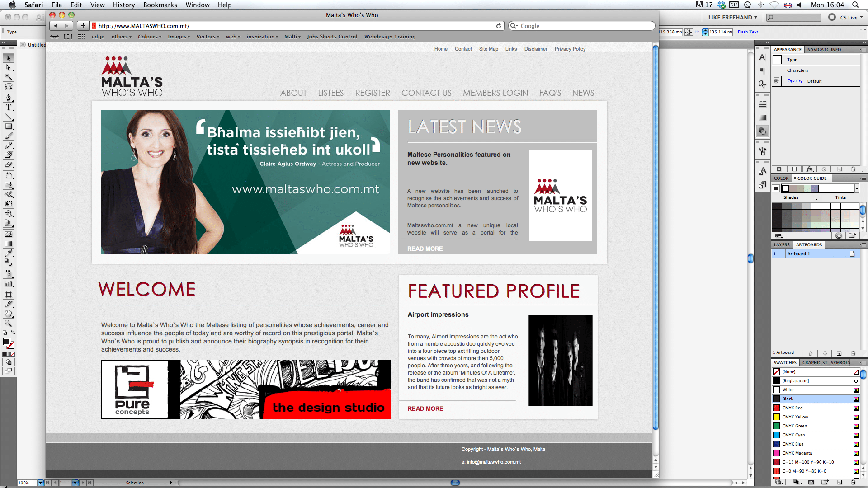Open the inspiration bookmarks dropdown

pyautogui.click(x=262, y=37)
